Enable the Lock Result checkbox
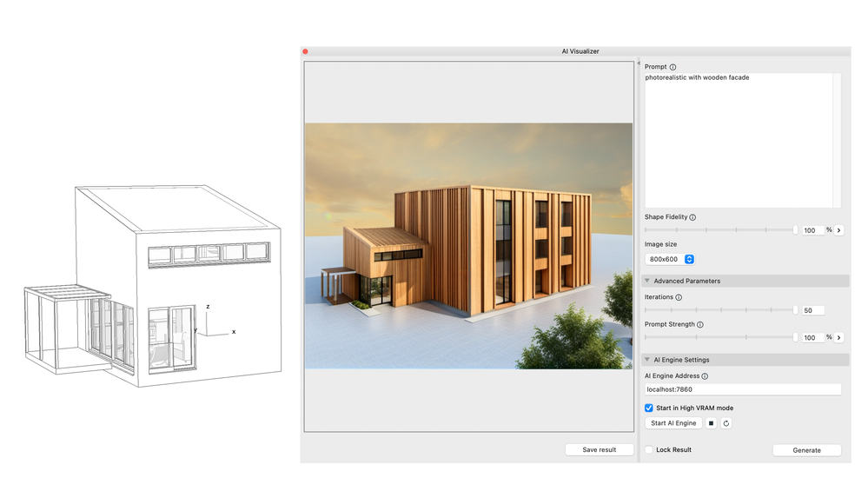The height and width of the screenshot is (491, 868). [649, 450]
